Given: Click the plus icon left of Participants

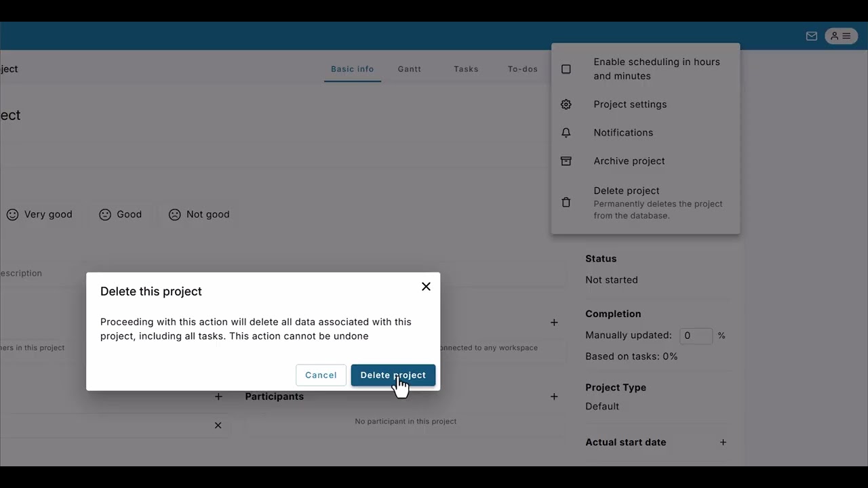Looking at the screenshot, I should [218, 396].
